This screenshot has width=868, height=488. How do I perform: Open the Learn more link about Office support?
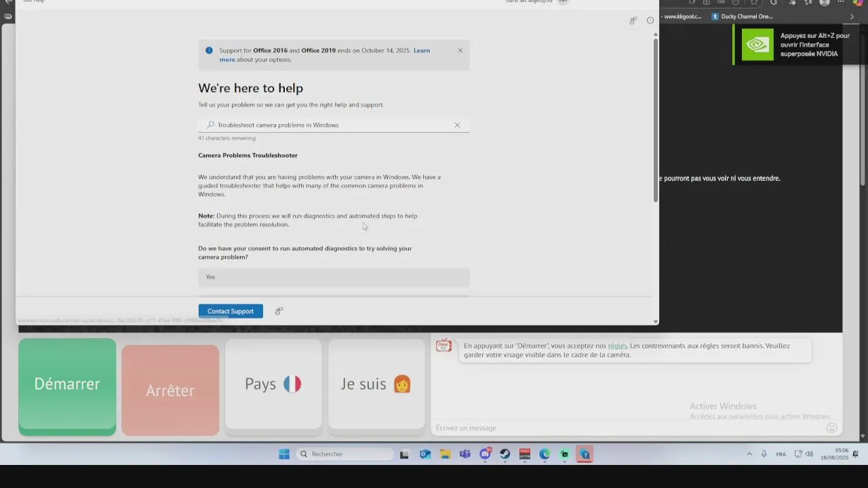(x=325, y=55)
